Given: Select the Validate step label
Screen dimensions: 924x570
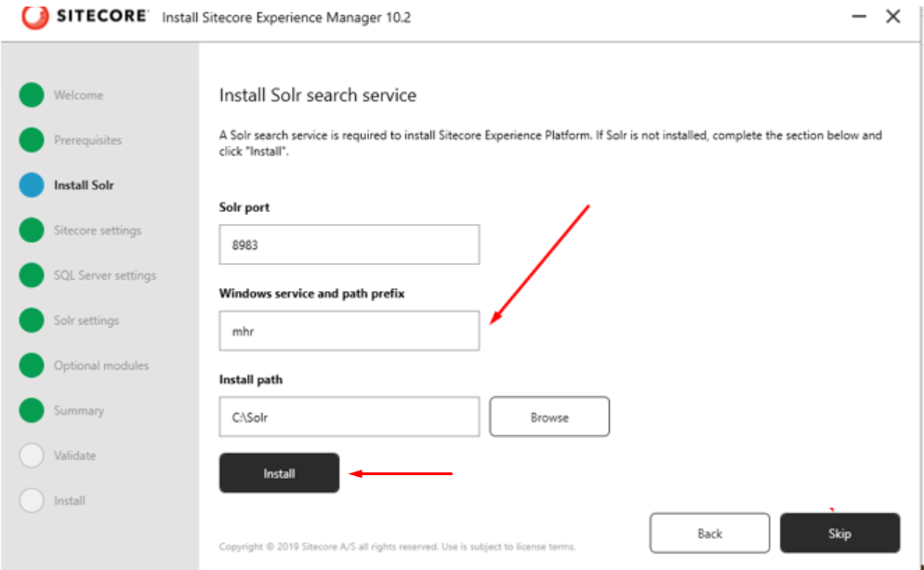Looking at the screenshot, I should click(75, 456).
